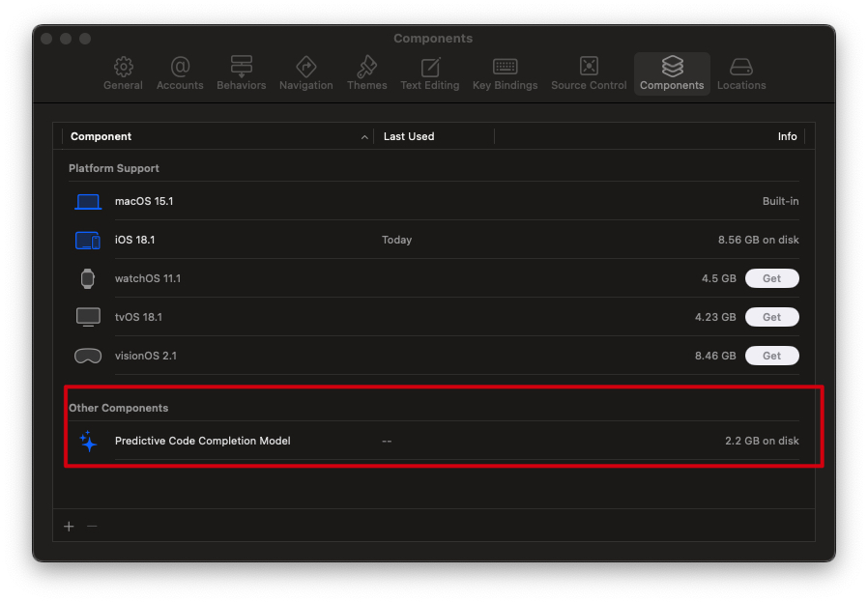Switch to the Locations tab label
The height and width of the screenshot is (602, 868).
coord(741,85)
